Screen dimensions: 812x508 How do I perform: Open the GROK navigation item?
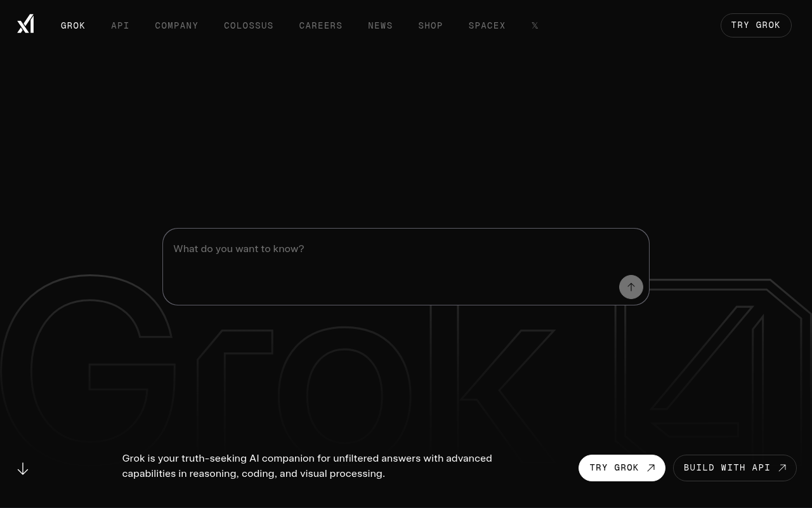72,25
